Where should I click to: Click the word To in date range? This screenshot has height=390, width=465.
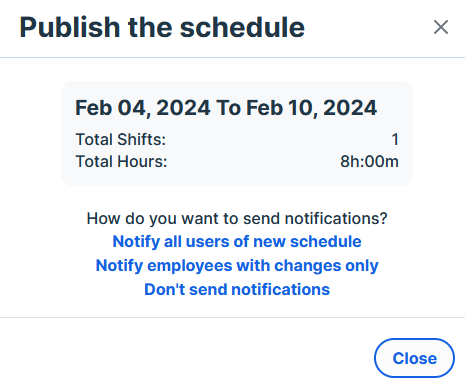point(228,108)
